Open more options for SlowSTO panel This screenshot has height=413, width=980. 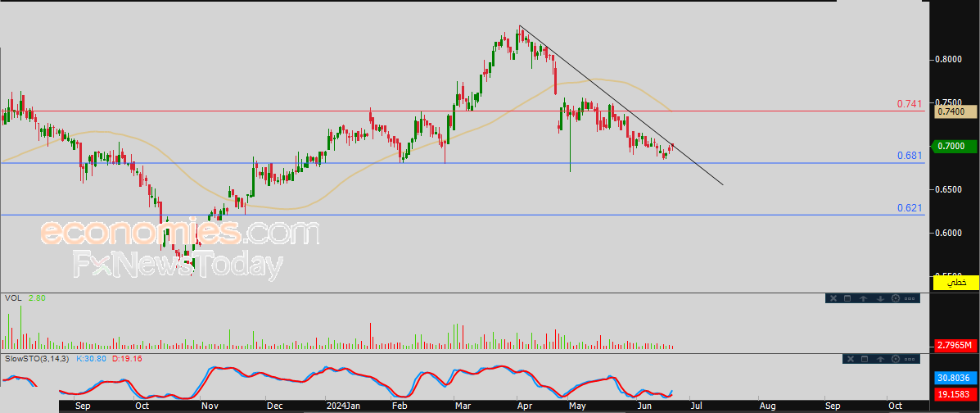(910, 359)
